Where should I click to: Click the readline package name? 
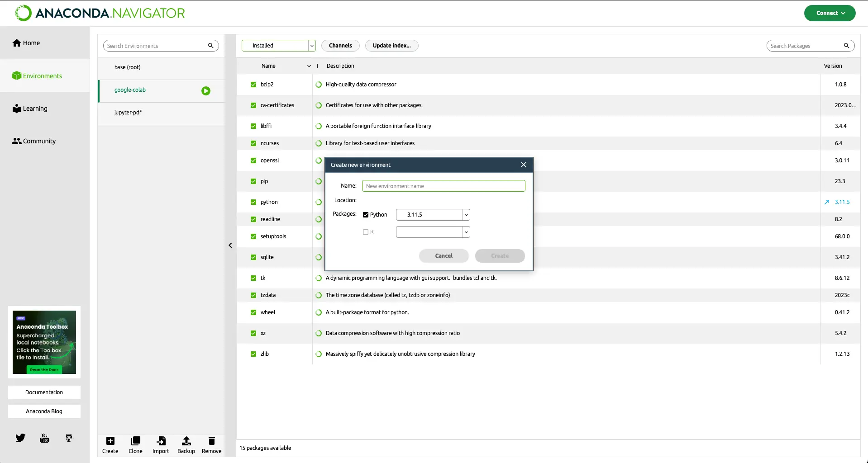pyautogui.click(x=270, y=219)
